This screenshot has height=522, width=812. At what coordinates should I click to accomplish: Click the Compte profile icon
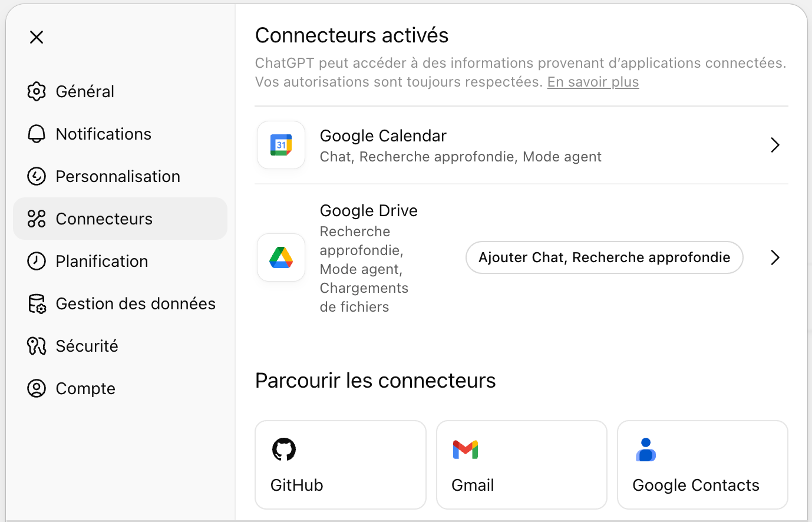tap(37, 388)
